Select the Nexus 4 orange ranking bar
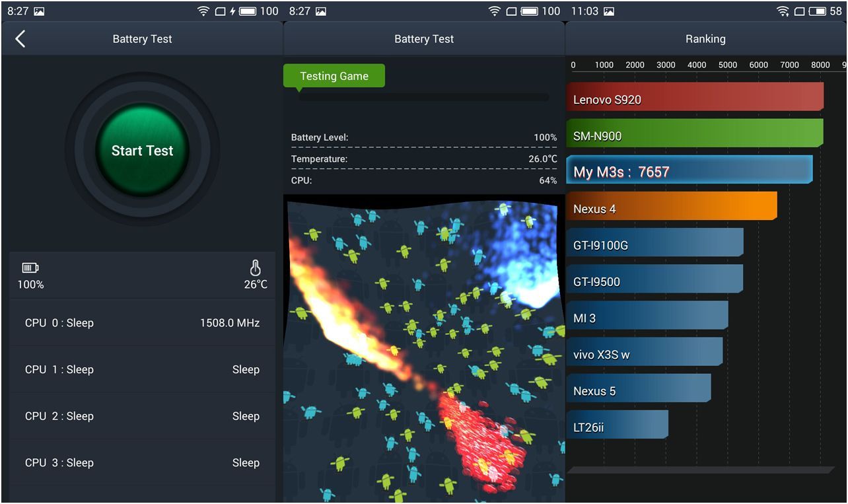The image size is (848, 504). point(671,207)
